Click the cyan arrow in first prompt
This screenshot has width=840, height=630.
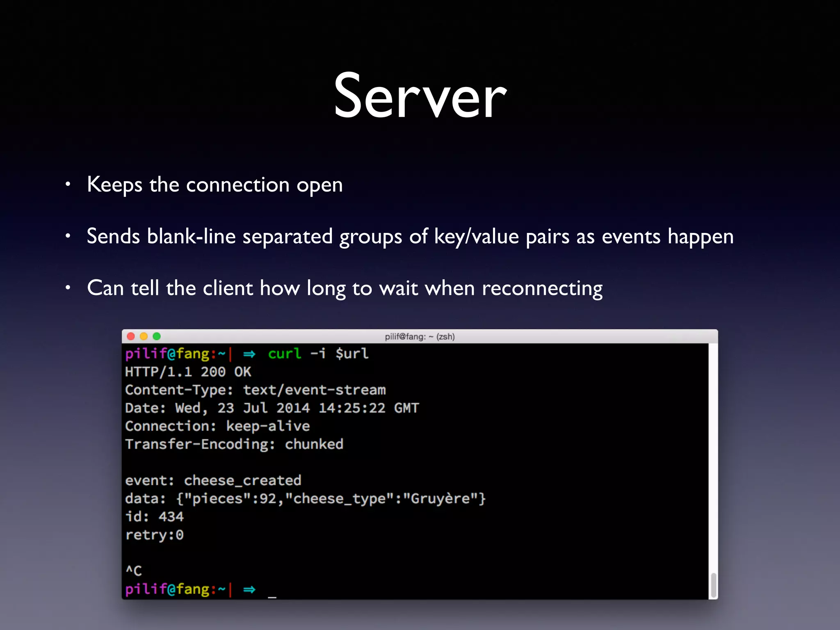249,354
